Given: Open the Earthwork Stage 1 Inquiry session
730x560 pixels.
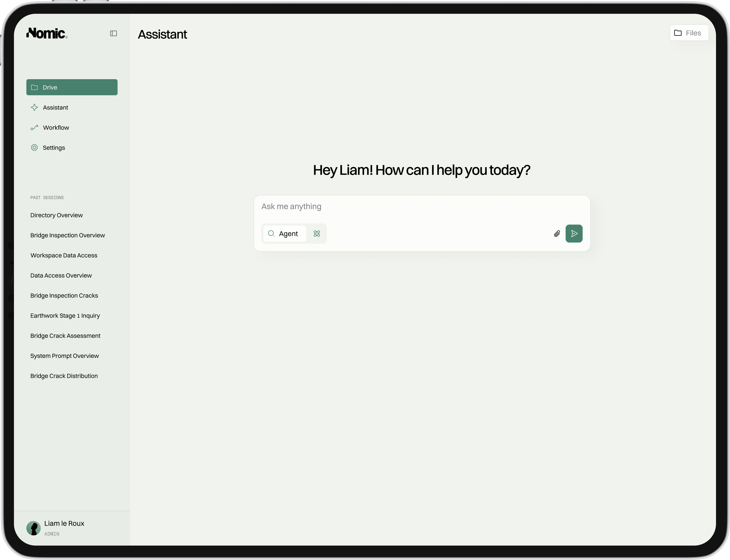Looking at the screenshot, I should [65, 316].
